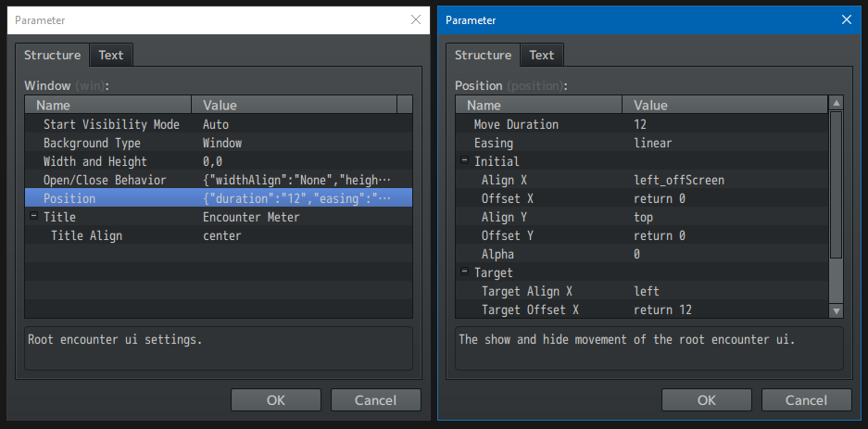Select the Offset X row under Initial
The image size is (868, 429).
(642, 198)
